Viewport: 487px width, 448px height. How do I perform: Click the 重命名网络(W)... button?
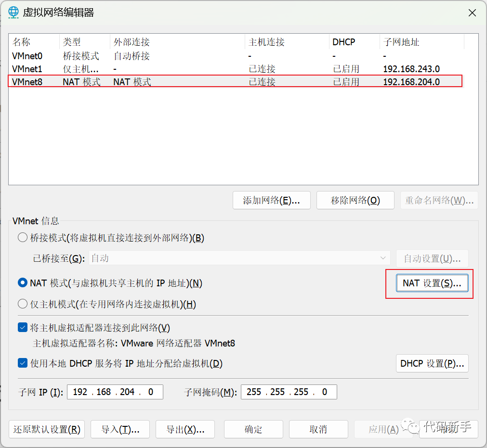tap(439, 200)
